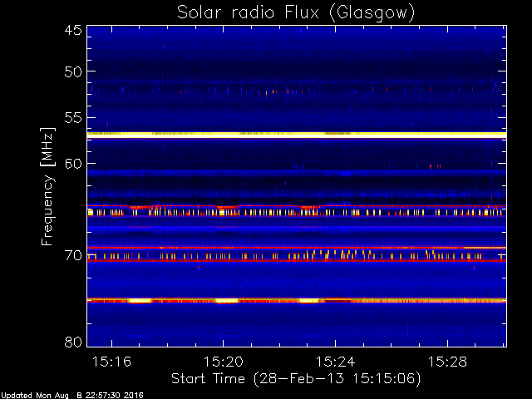Select the 70 frequency tick label
The width and height of the screenshot is (532, 399).
point(73,255)
